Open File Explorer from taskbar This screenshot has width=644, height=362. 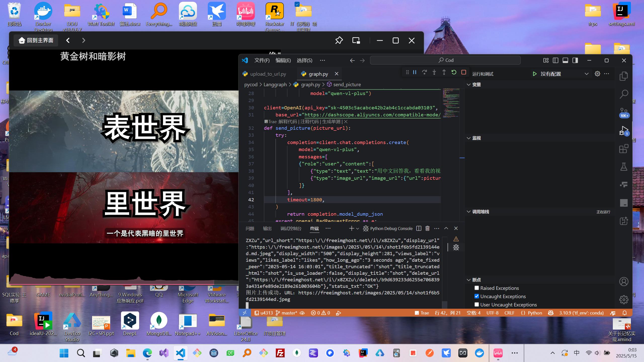pos(131,353)
